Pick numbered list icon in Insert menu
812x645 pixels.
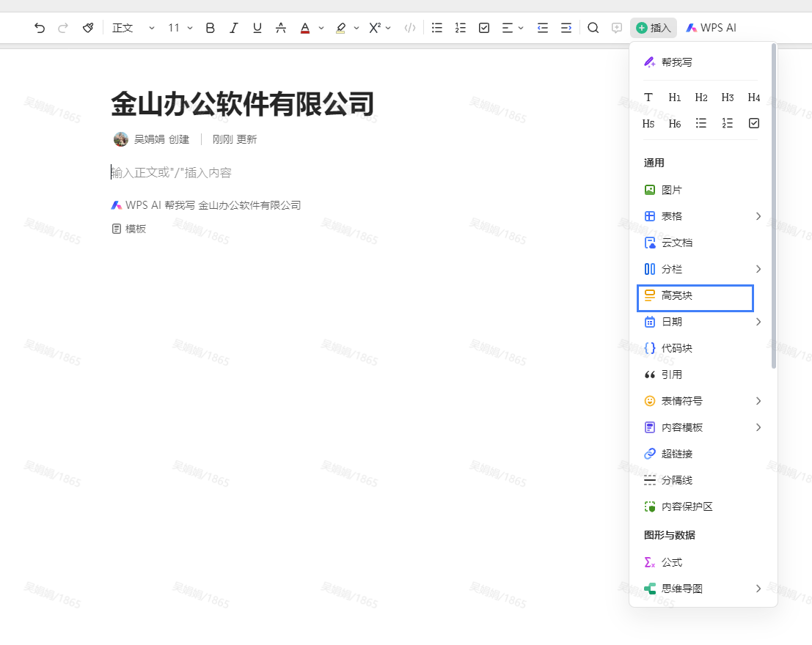point(728,123)
